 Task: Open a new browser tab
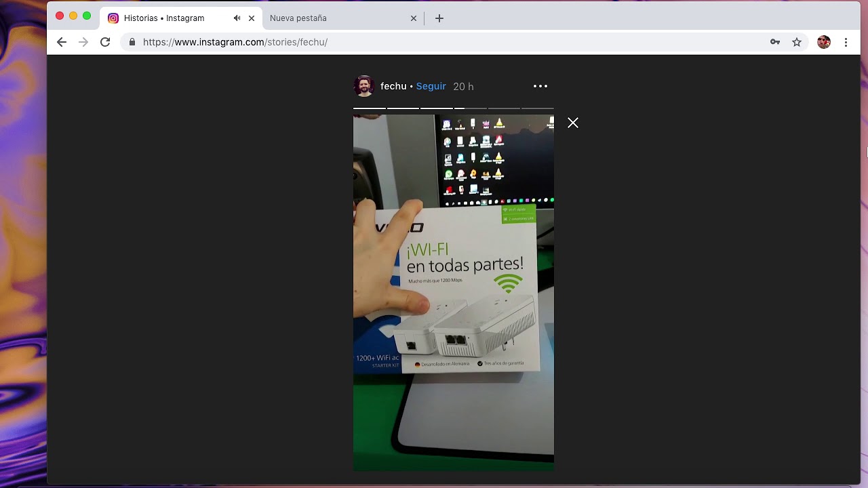coord(439,18)
